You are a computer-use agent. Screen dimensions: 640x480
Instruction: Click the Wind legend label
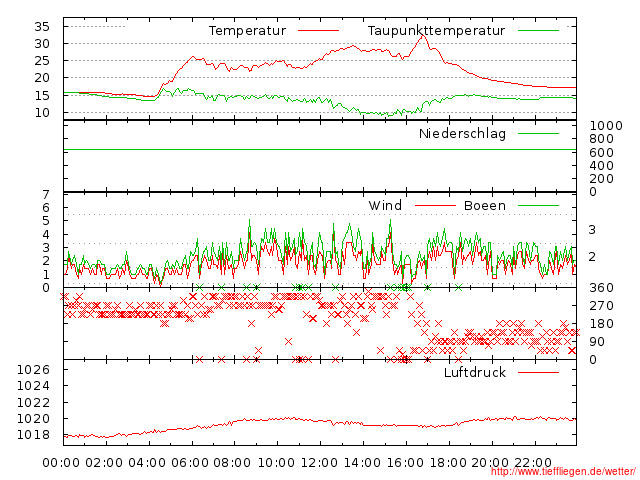(385, 205)
